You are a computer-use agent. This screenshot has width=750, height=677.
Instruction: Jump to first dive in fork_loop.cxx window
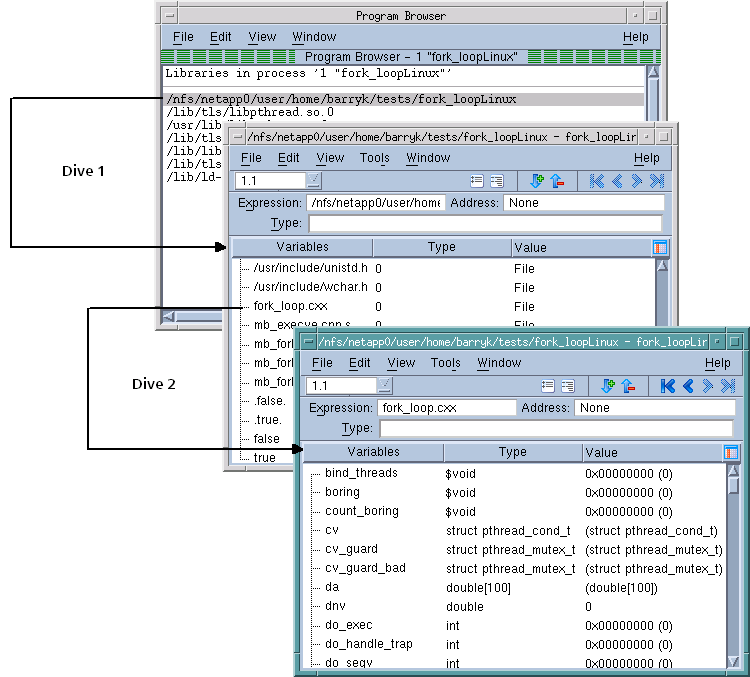pos(668,386)
